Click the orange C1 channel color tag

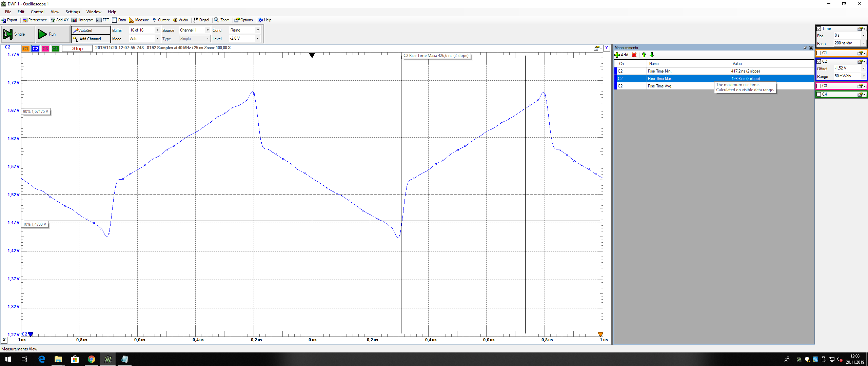26,49
